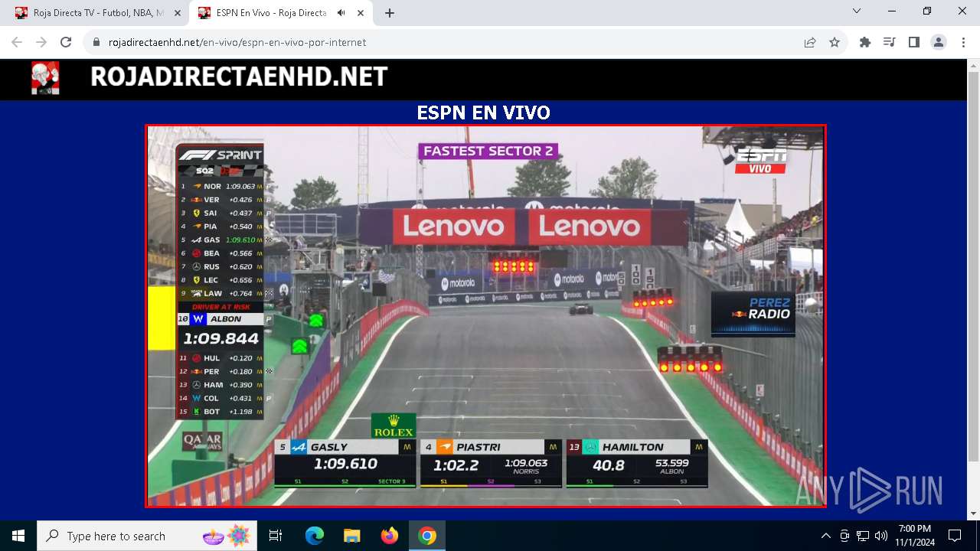This screenshot has width=980, height=551.
Task: Open the notification center icon
Action: click(x=955, y=536)
